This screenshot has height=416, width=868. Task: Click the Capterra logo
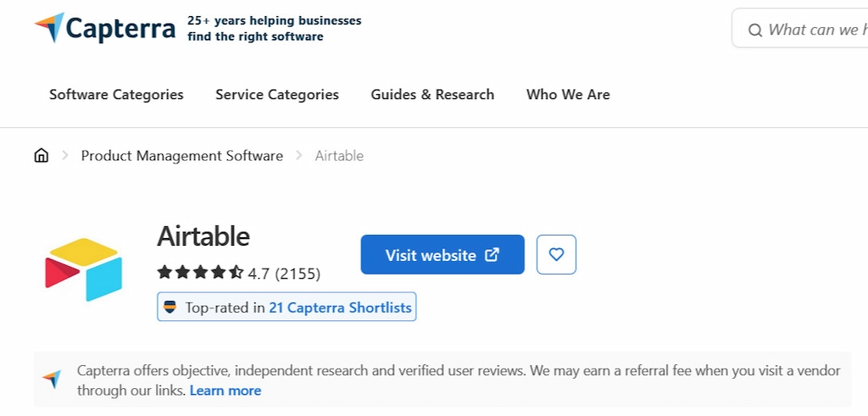[x=105, y=28]
